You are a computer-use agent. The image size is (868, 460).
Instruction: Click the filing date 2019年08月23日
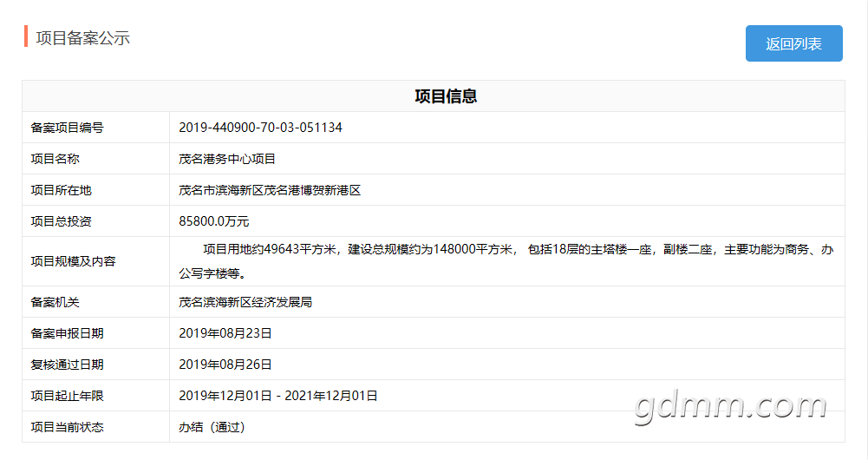[225, 333]
